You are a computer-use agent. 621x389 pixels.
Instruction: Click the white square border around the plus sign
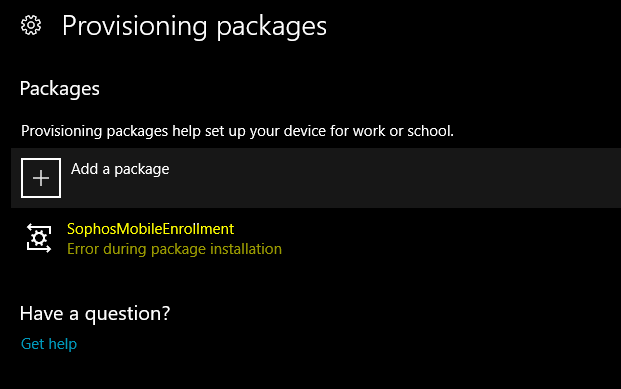[41, 178]
